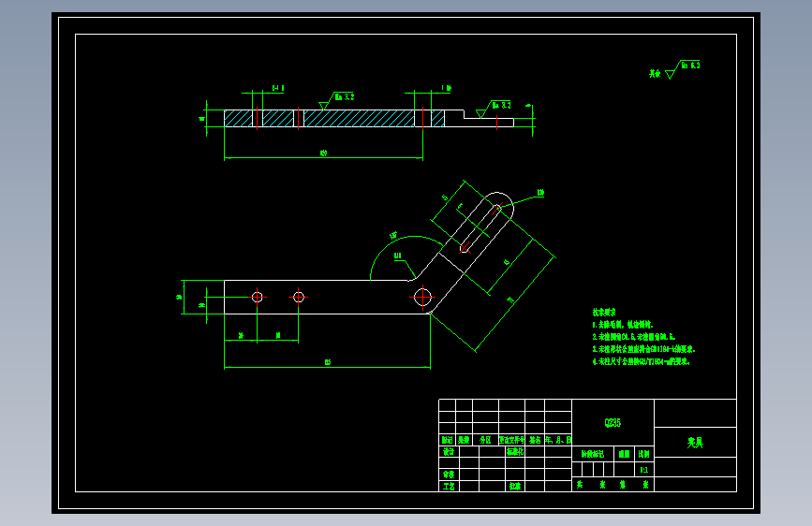Image resolution: width=812 pixels, height=526 pixels.
Task: Click the 1:1 scale value
Action: click(x=644, y=470)
